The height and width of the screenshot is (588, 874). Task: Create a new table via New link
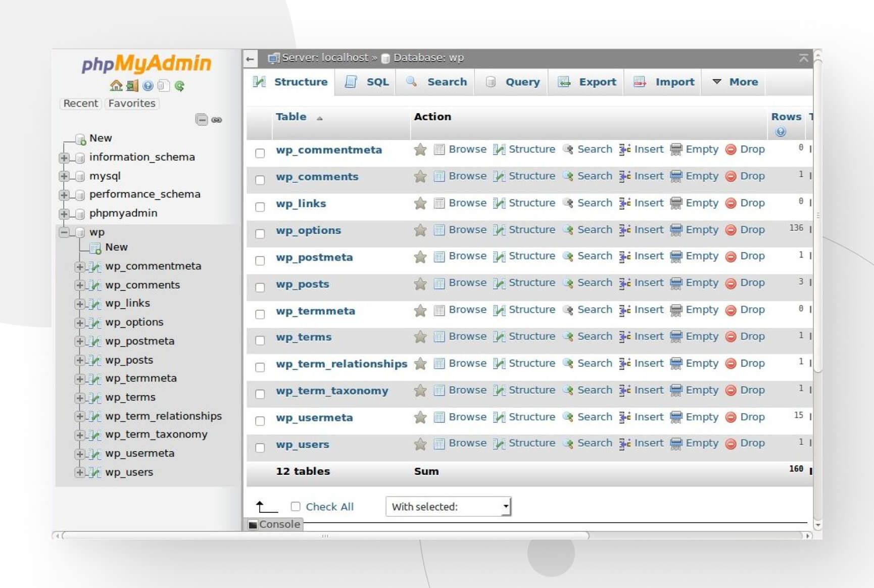pos(116,247)
